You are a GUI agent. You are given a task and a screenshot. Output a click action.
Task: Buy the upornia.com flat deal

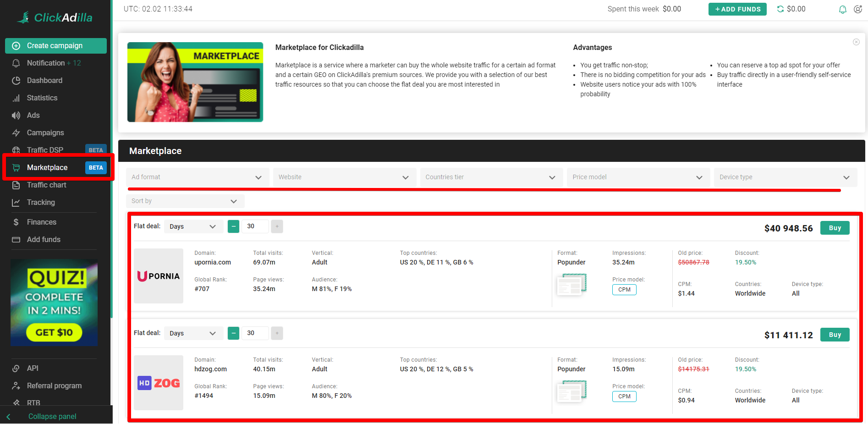pyautogui.click(x=835, y=228)
